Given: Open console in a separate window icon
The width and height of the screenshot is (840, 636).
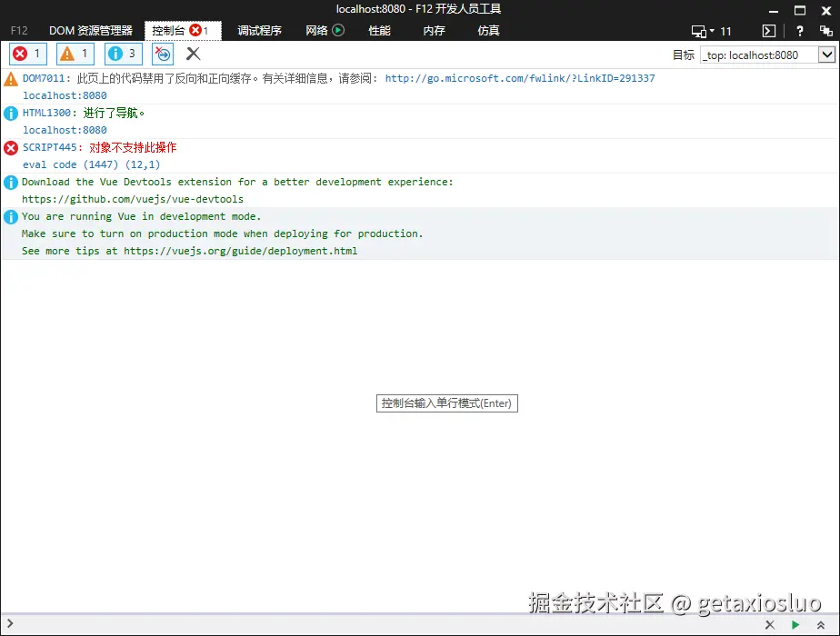Looking at the screenshot, I should pos(768,30).
